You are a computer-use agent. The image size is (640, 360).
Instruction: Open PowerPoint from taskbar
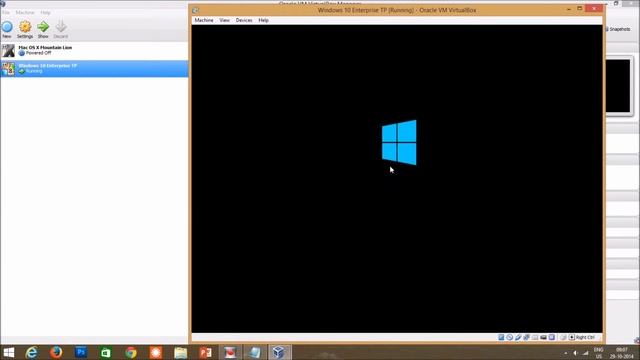click(x=205, y=352)
